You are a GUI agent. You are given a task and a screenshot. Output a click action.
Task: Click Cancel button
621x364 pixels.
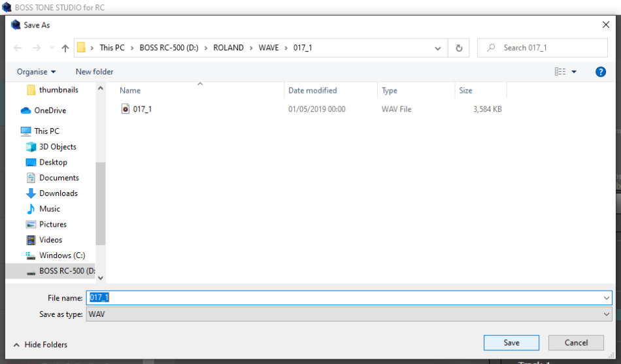click(576, 342)
